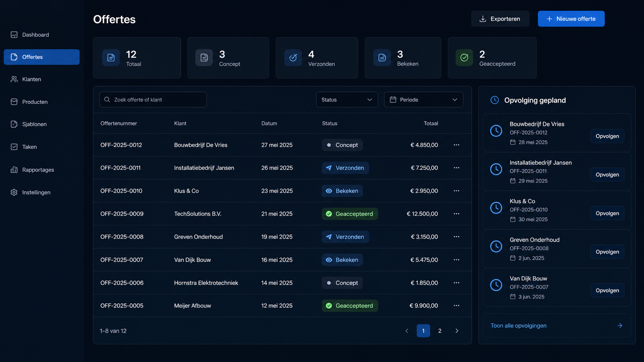This screenshot has width=644, height=362.
Task: Click the Exporteren button
Action: pos(500,19)
